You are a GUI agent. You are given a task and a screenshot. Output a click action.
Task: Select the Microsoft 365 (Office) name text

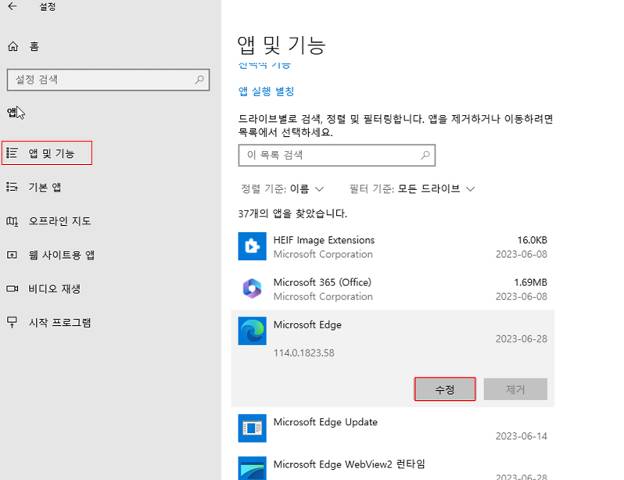point(322,282)
